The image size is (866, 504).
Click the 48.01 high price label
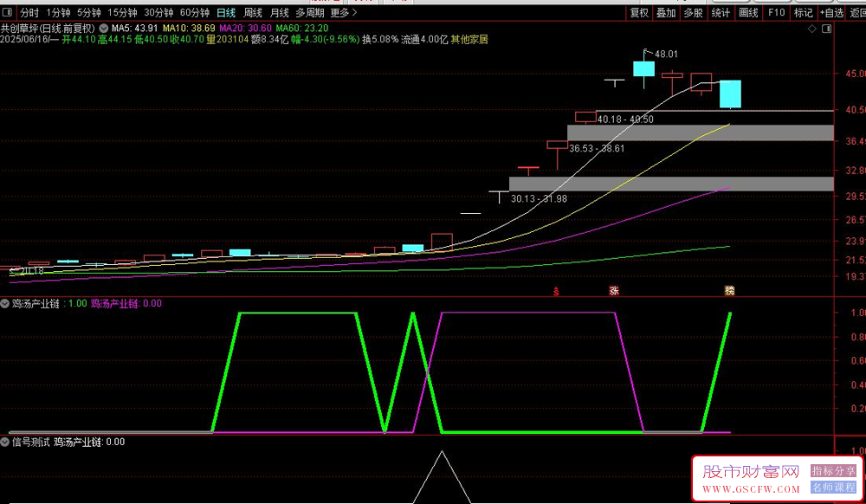[666, 54]
